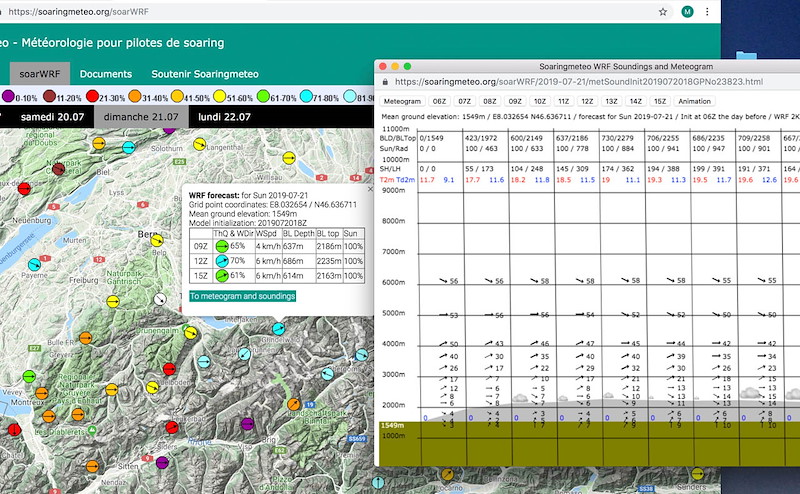
Task: Click the dark red marker near Biel
Action: 59,169
